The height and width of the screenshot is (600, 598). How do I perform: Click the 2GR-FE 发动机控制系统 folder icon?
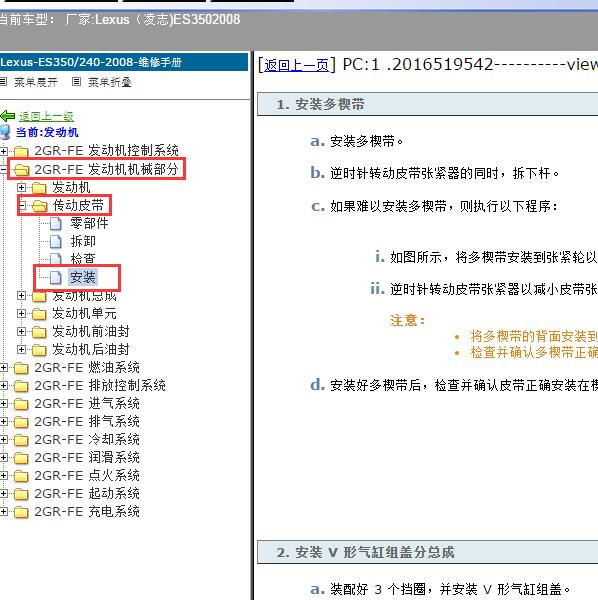coord(21,151)
